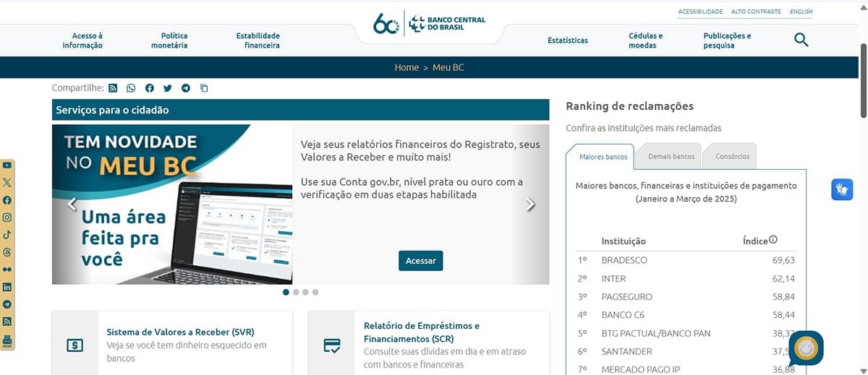Open Instagram in the social sidebar
This screenshot has height=375, width=868.
click(x=7, y=217)
